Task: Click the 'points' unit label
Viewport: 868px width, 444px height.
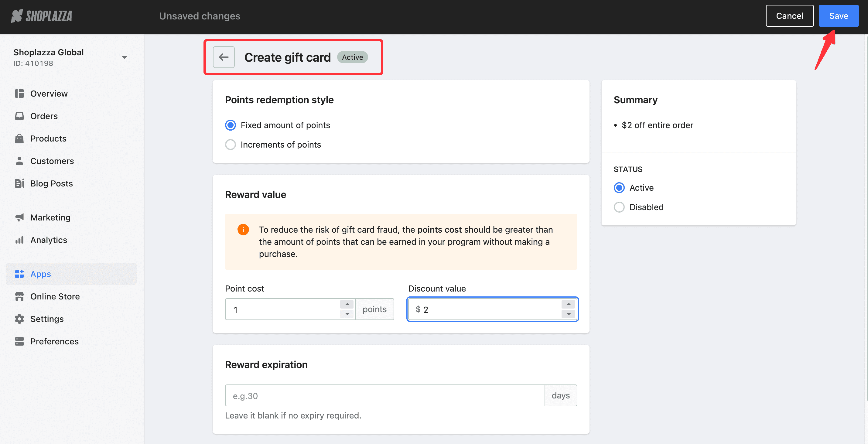Action: coord(374,309)
